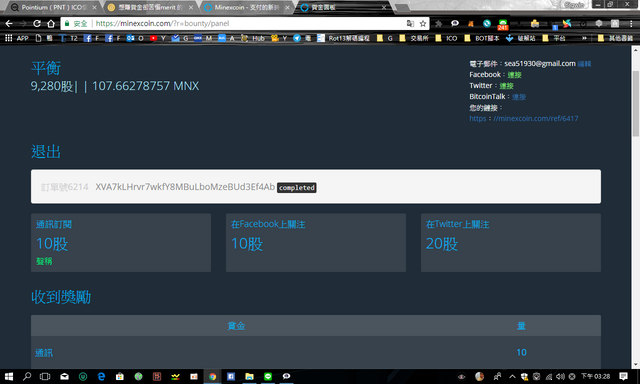Click the BitcoinTalk 連接 link

click(x=519, y=97)
